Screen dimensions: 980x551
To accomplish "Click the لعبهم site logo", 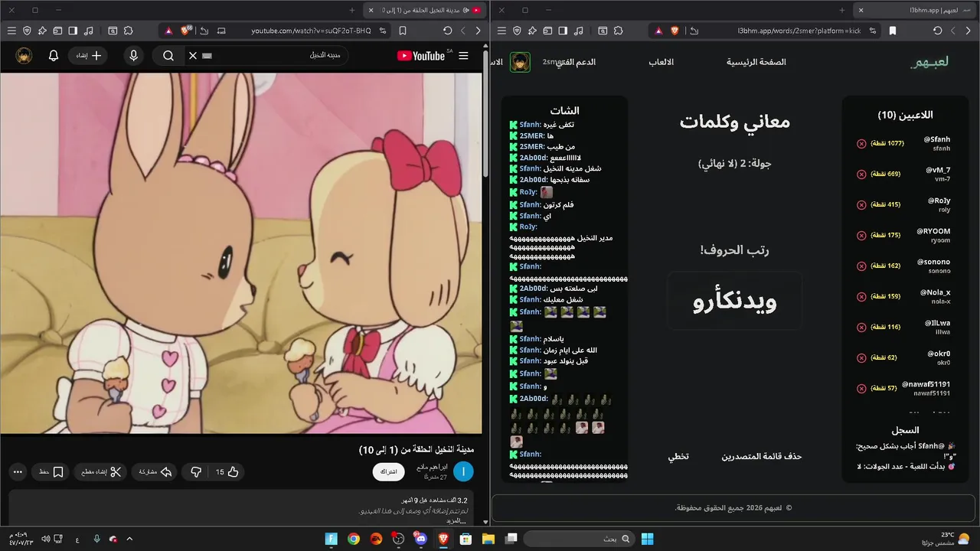I will coord(929,62).
